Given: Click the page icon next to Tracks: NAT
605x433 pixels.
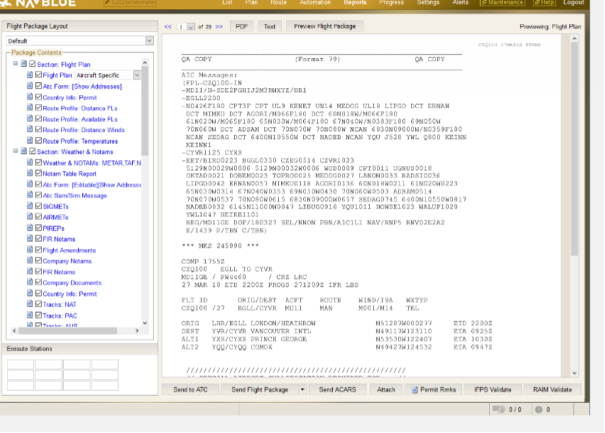Looking at the screenshot, I should 30,304.
